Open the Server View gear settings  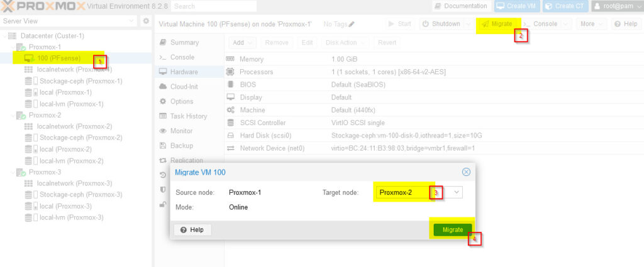click(145, 21)
